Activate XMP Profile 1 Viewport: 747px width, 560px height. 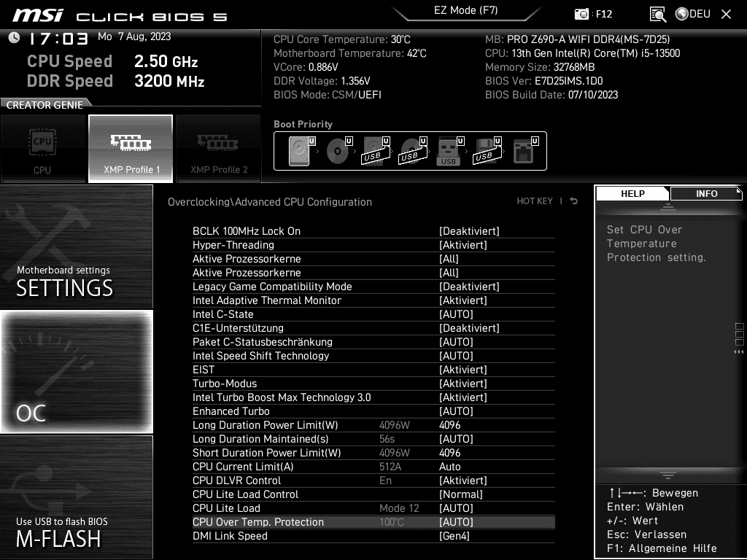coord(131,149)
